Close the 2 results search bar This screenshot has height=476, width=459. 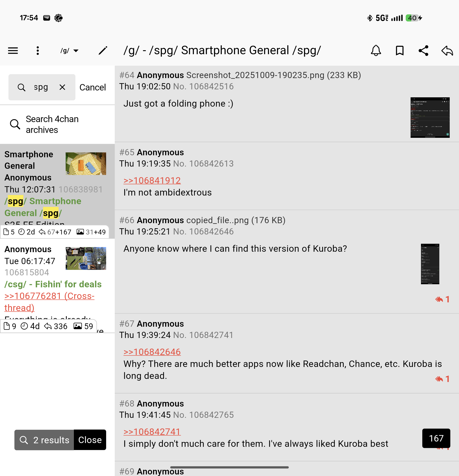(90, 440)
